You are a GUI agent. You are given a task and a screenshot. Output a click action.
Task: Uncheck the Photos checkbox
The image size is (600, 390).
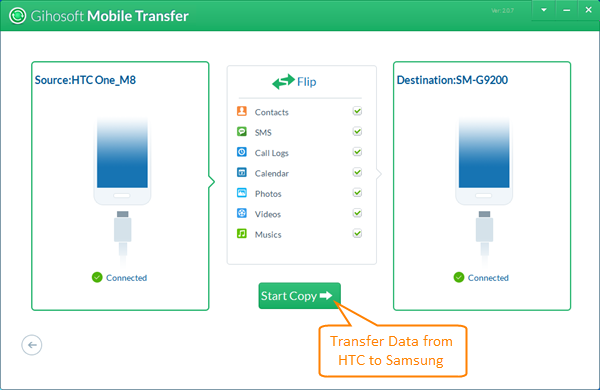pos(357,193)
